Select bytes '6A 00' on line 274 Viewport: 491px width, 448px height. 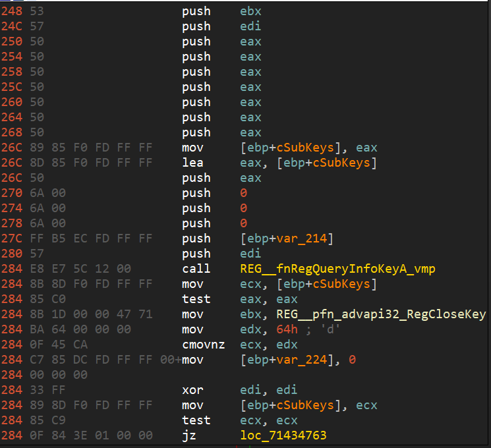[48, 208]
